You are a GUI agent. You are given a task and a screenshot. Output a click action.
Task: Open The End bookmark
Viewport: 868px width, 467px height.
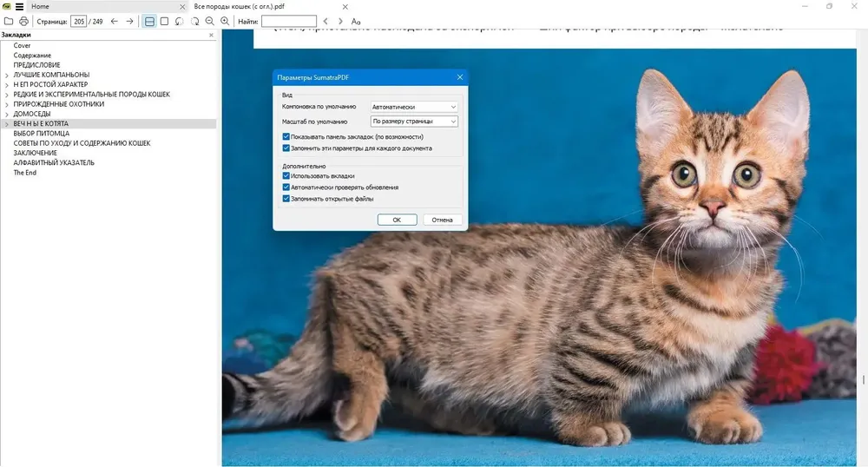25,173
